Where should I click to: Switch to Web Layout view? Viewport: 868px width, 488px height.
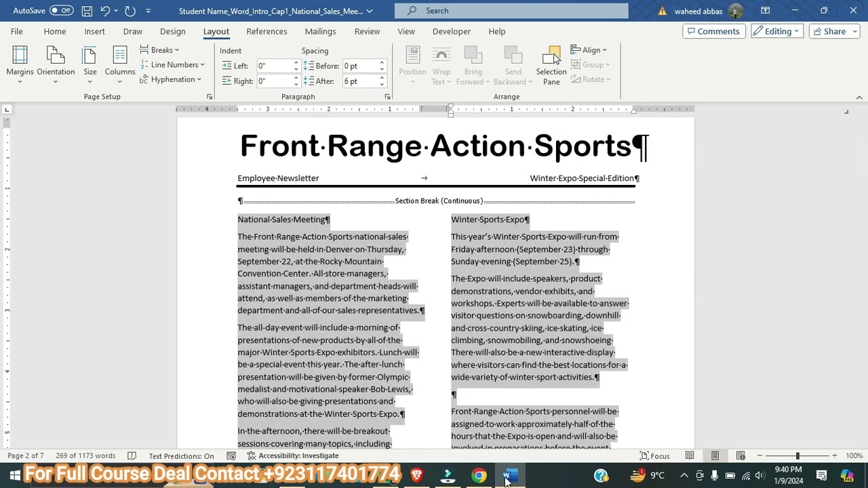coord(741,456)
